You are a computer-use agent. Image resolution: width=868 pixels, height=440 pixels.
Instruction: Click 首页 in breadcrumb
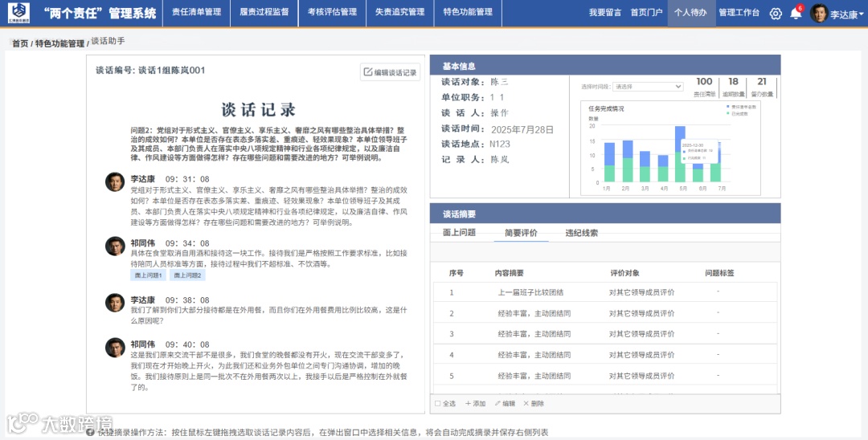click(20, 43)
